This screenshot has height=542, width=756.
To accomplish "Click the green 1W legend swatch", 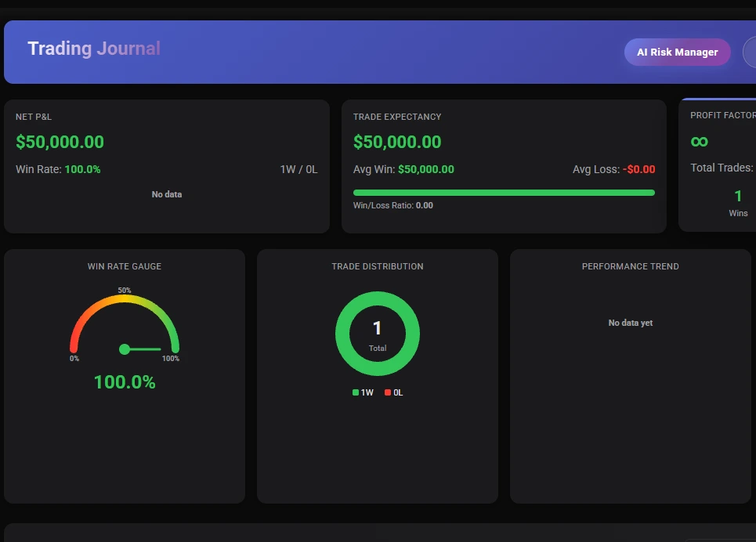I will [356, 392].
